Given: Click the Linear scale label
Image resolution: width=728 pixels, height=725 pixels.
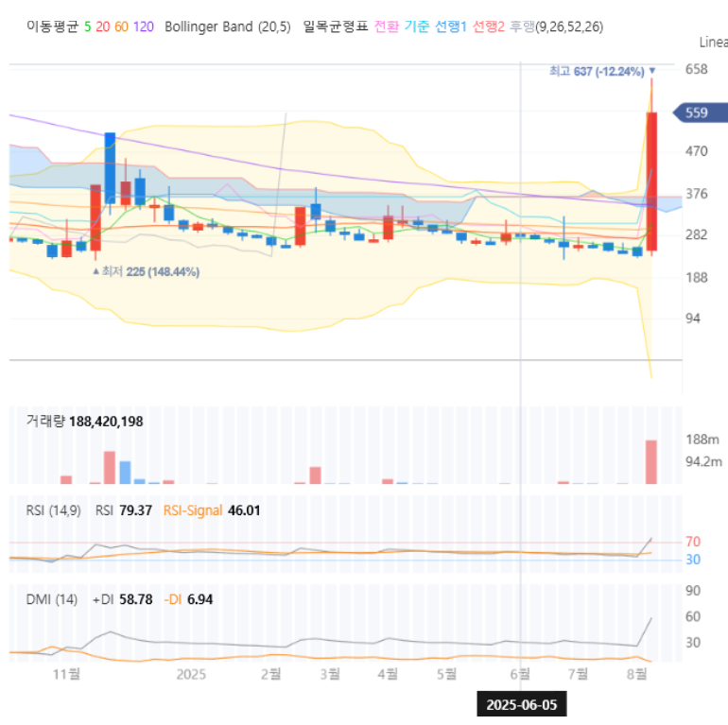Looking at the screenshot, I should [714, 43].
